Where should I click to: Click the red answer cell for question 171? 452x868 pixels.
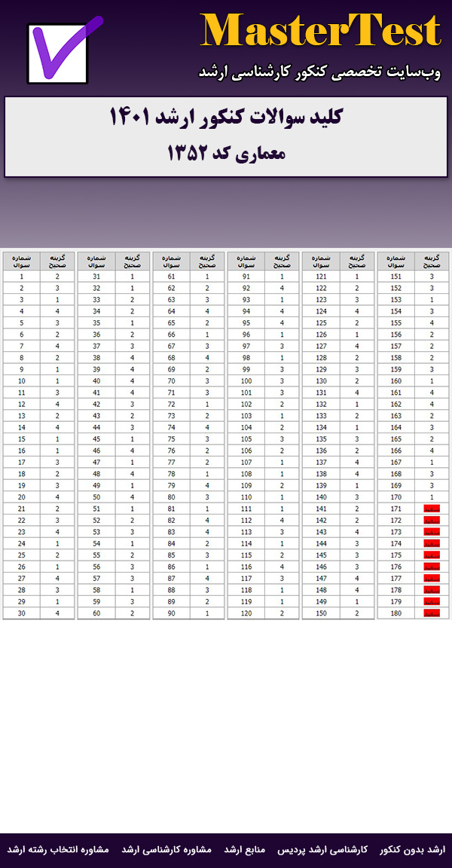[x=432, y=510]
